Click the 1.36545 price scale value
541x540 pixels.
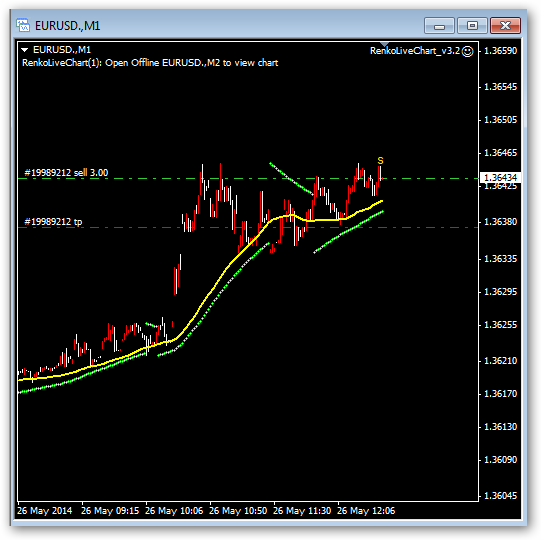pyautogui.click(x=501, y=87)
